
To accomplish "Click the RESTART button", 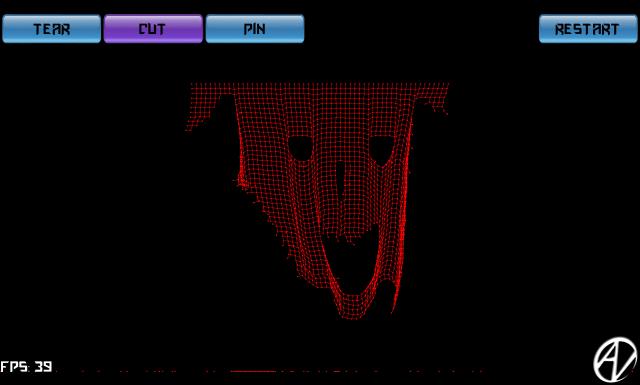I will coord(588,29).
